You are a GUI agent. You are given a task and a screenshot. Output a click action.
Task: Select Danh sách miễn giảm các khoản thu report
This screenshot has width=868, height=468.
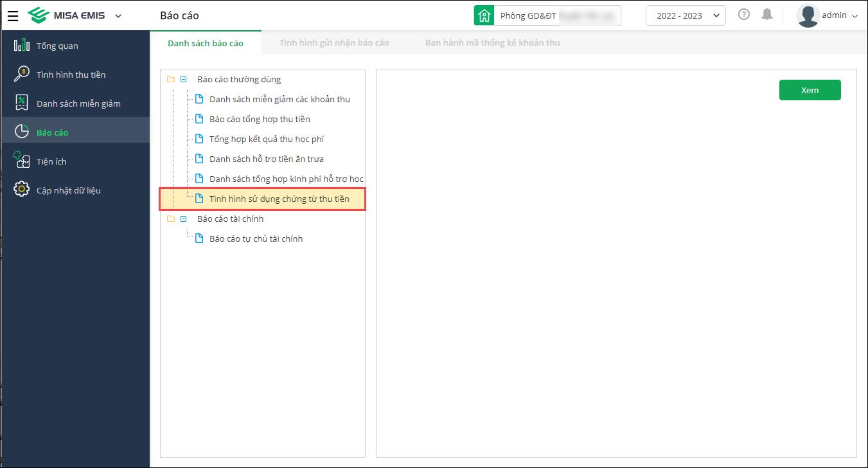point(279,99)
